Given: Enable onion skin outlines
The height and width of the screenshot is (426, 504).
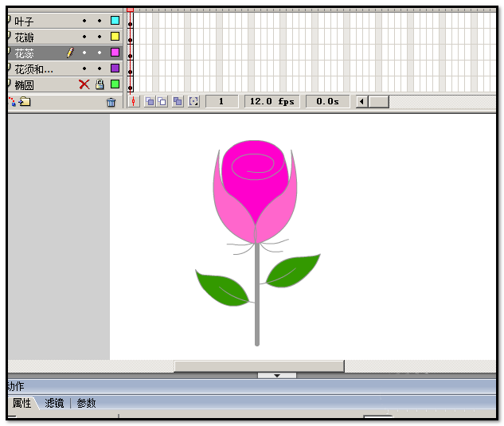Looking at the screenshot, I should pos(162,102).
